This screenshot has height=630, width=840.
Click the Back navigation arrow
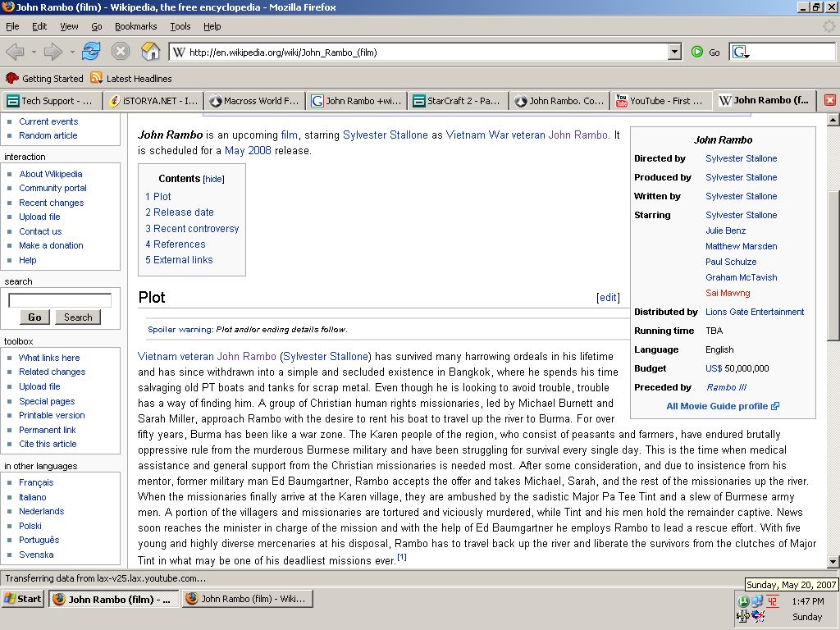[15, 52]
